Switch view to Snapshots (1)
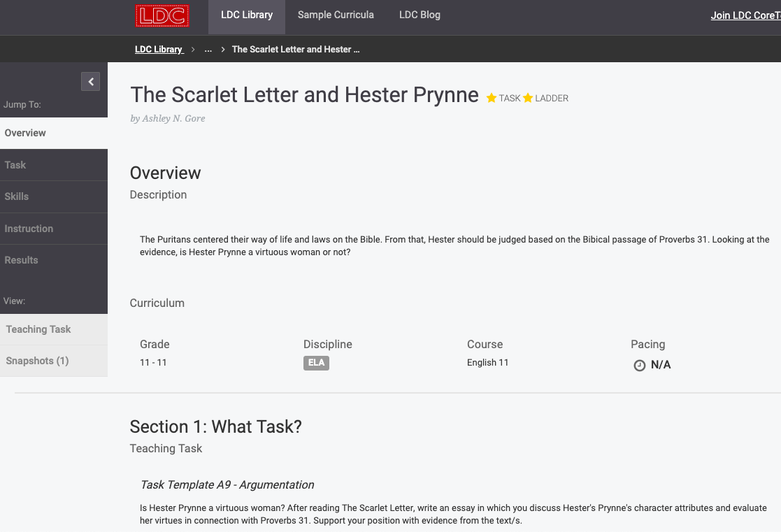Screen dimensions: 781x532 (x=37, y=361)
